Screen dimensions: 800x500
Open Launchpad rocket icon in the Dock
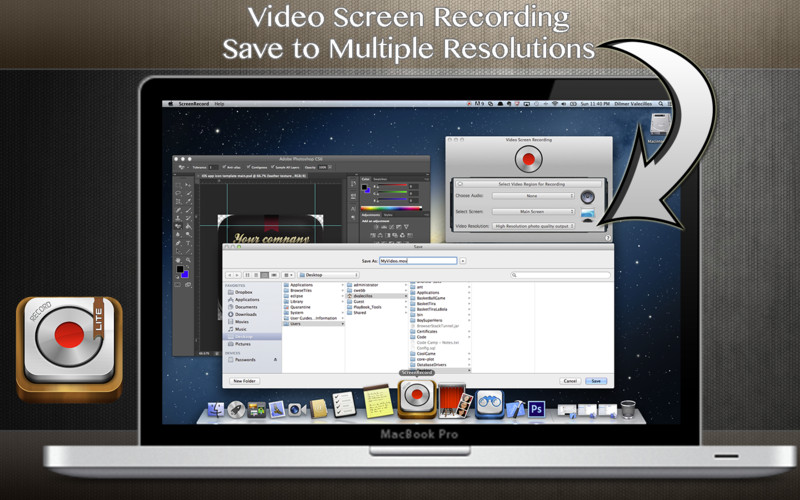[x=236, y=410]
